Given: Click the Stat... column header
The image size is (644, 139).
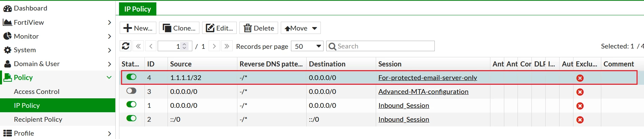Looking at the screenshot, I should pyautogui.click(x=132, y=64).
